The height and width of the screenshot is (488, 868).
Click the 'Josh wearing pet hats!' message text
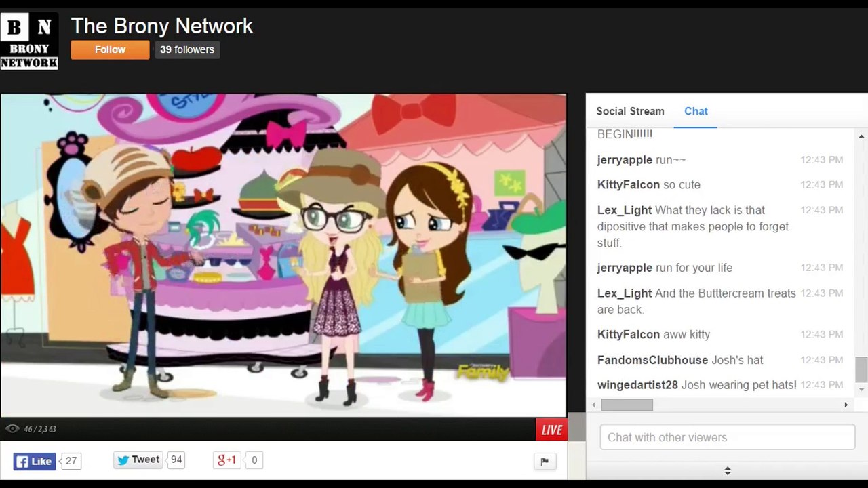click(739, 385)
